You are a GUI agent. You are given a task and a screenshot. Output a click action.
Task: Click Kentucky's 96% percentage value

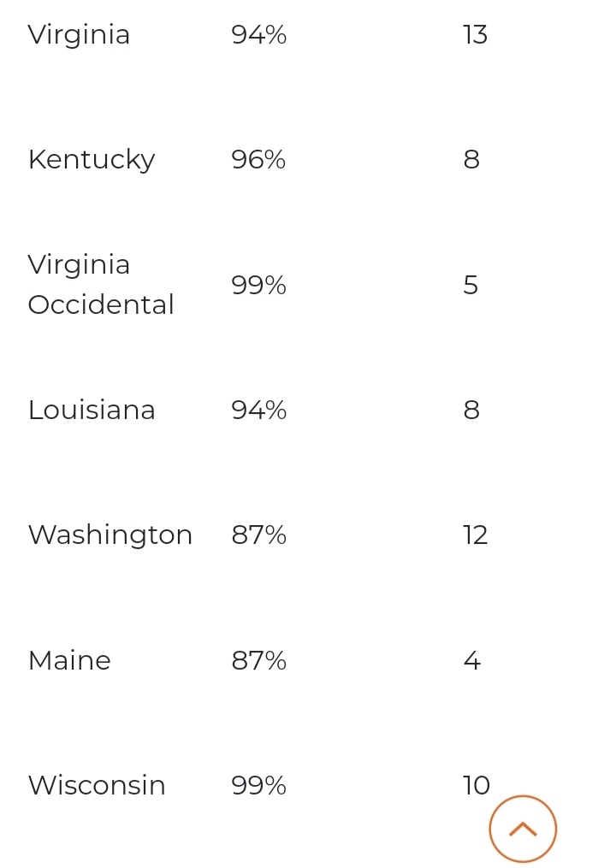click(258, 159)
